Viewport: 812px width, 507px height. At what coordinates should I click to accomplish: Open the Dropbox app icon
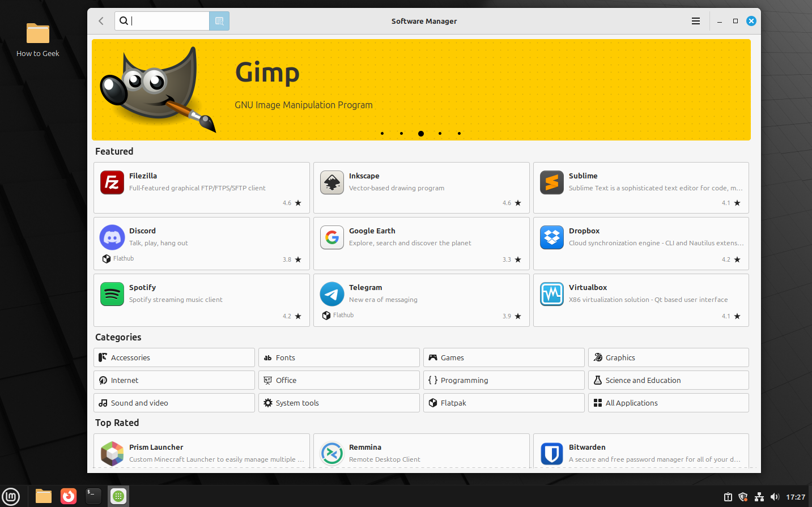tap(552, 237)
